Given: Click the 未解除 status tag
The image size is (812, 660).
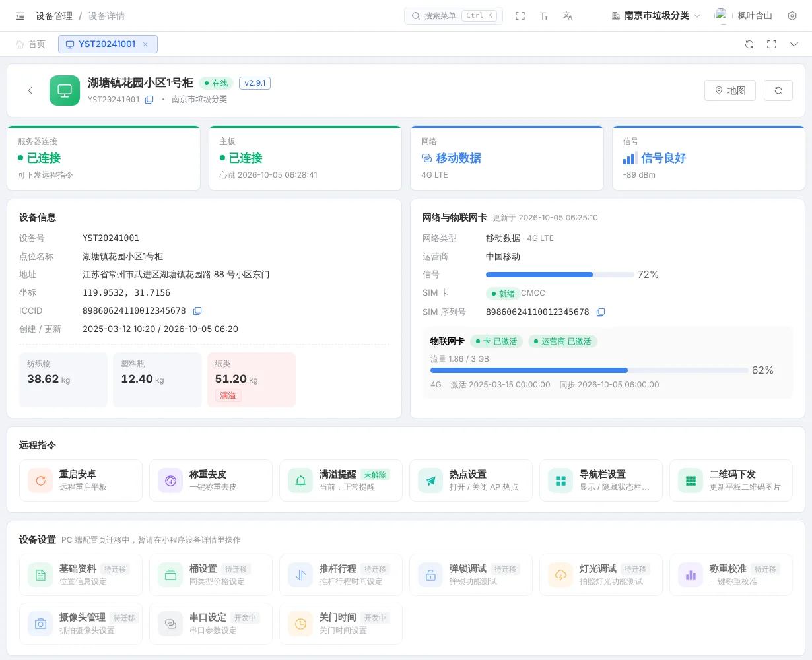Looking at the screenshot, I should 375,475.
